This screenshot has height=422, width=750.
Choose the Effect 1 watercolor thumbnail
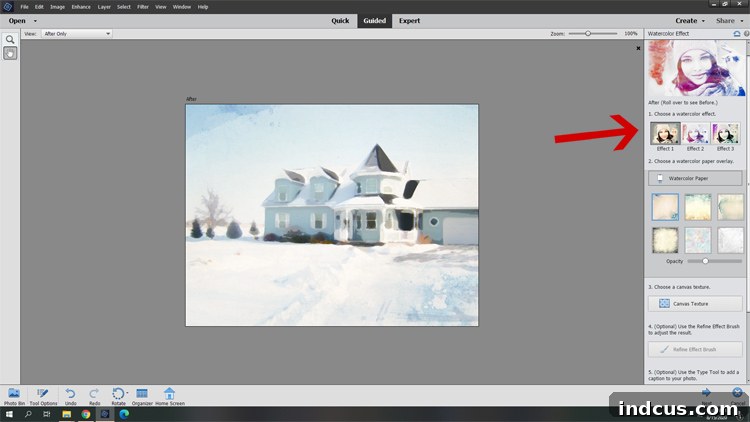(x=665, y=133)
